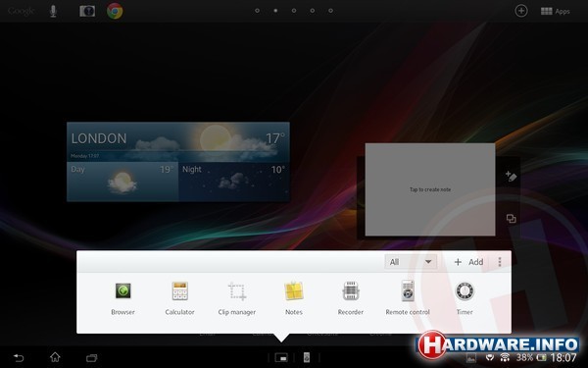Tap the 38% battery indicator

531,357
